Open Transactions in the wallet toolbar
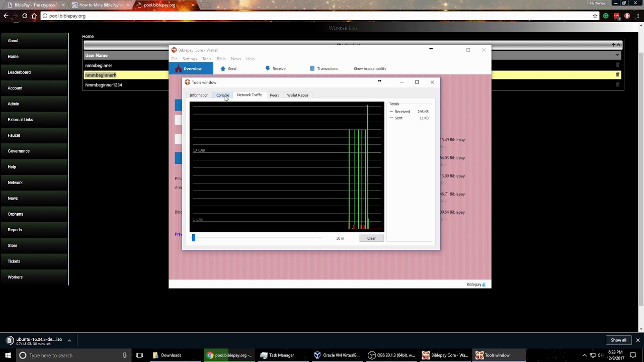The height and width of the screenshot is (362, 644). point(324,68)
